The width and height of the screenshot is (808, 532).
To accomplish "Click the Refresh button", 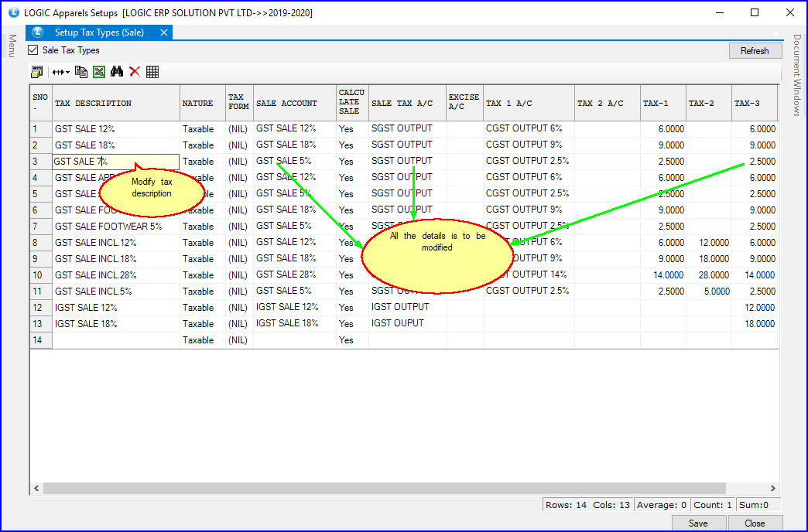I will pos(755,50).
